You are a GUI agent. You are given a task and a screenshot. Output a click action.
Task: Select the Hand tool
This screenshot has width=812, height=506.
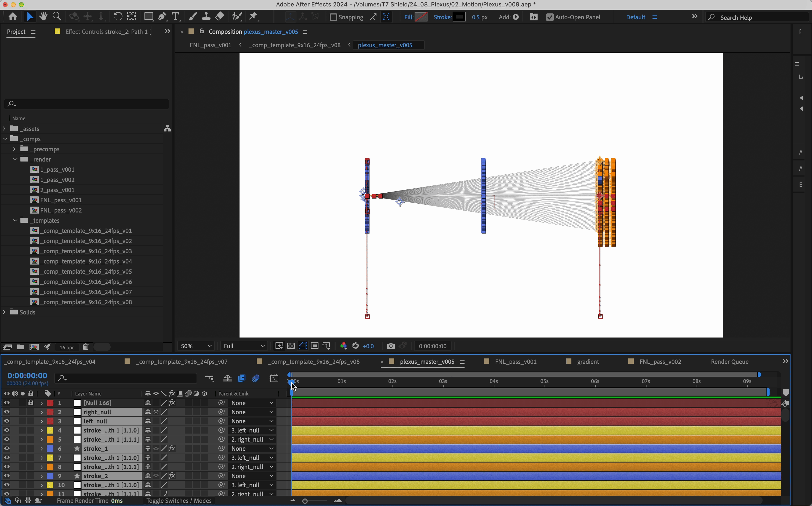click(44, 16)
